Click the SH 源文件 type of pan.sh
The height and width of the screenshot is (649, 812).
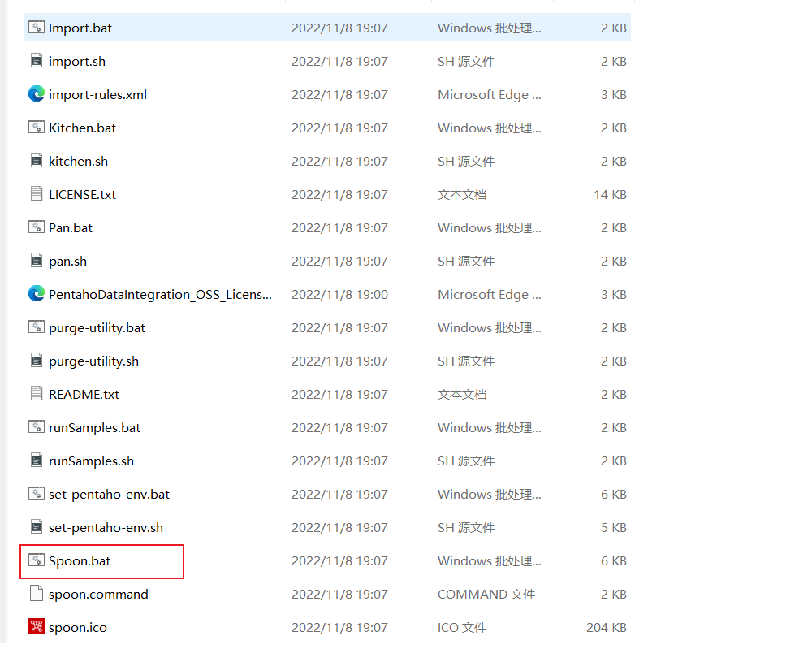point(466,261)
